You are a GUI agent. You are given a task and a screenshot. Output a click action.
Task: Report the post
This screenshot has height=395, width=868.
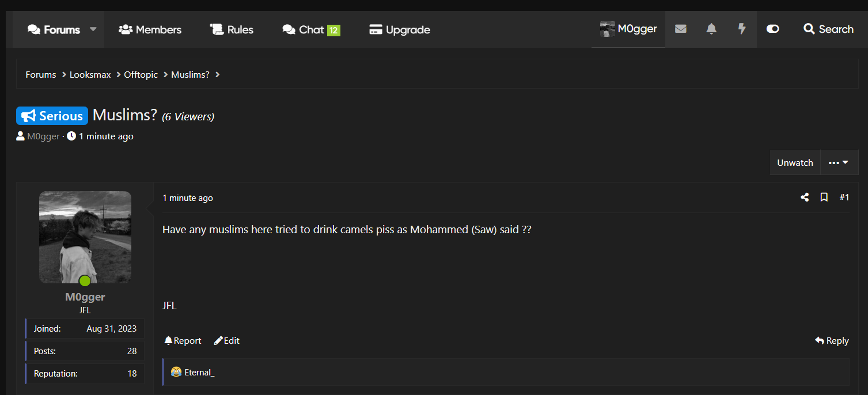183,341
